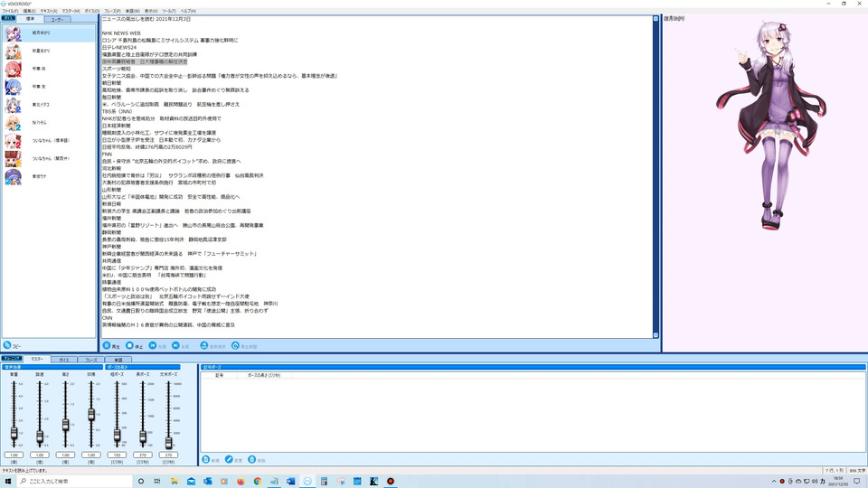Click the Yuzuki Yukari character illustration
The width and height of the screenshot is (868, 488).
coord(771,127)
